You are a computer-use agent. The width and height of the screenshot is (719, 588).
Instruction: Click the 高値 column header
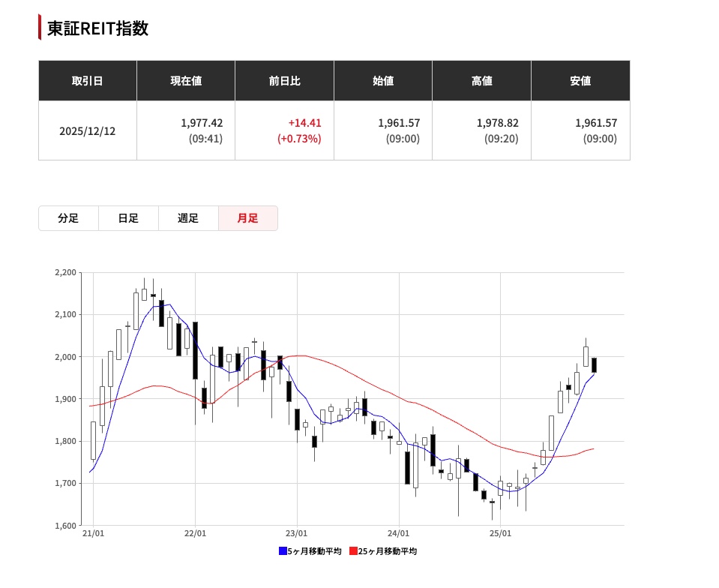pyautogui.click(x=481, y=81)
